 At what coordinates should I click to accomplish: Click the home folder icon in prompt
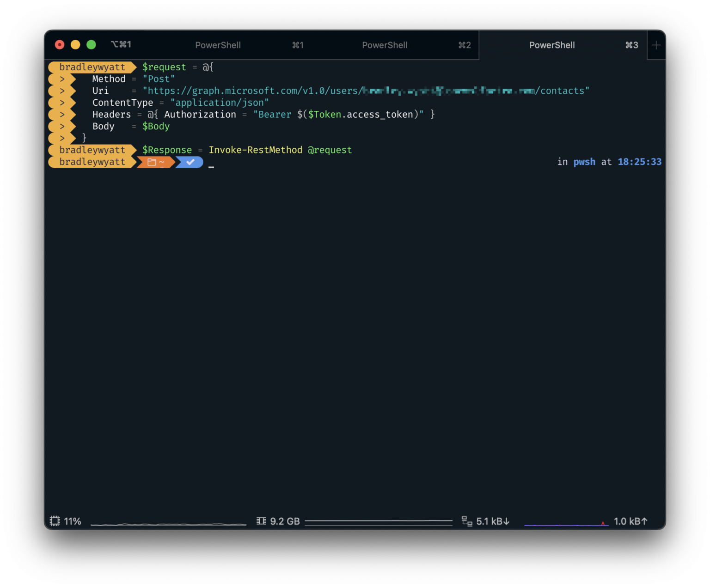tap(152, 162)
